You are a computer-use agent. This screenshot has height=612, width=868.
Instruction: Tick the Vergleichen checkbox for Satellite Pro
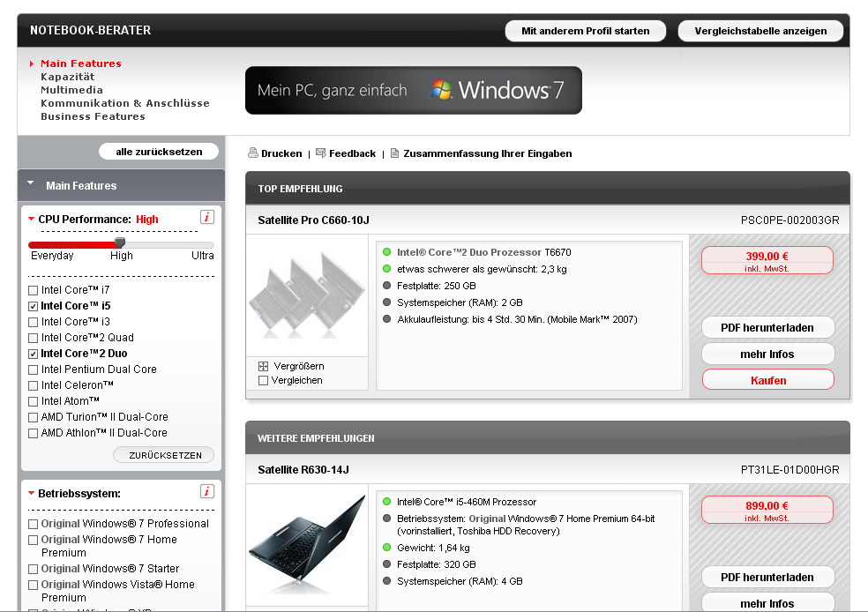tap(263, 381)
